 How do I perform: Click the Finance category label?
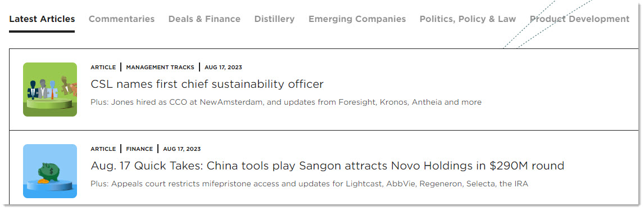[x=139, y=149]
